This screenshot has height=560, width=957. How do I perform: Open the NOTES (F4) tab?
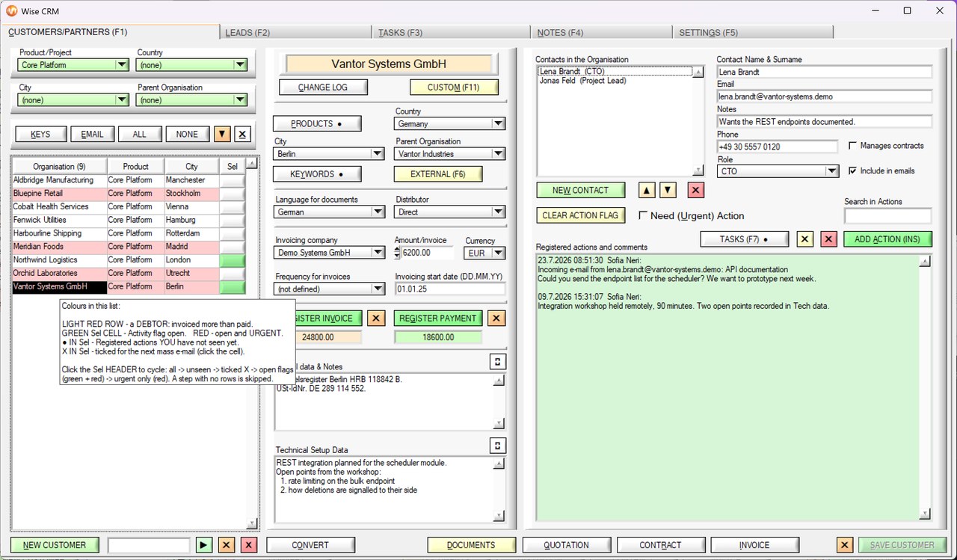tap(602, 33)
